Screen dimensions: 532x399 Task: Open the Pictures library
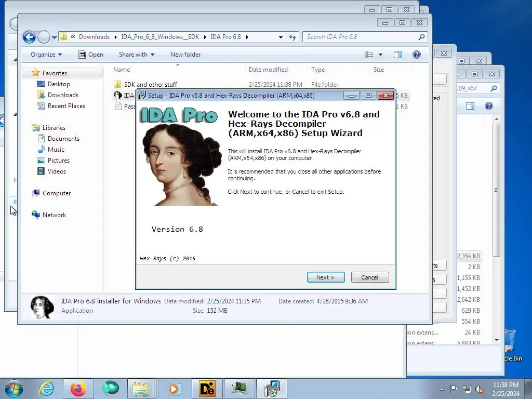[x=58, y=160]
